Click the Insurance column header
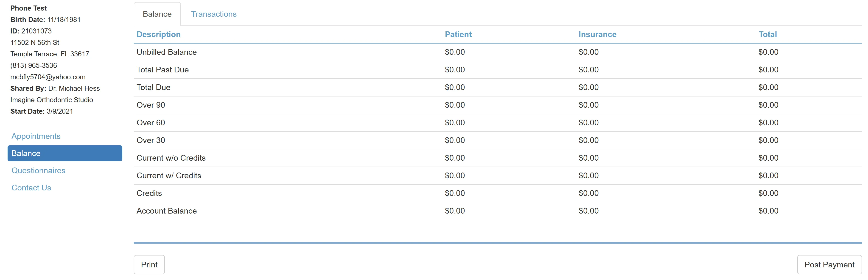This screenshot has width=868, height=280. point(597,34)
